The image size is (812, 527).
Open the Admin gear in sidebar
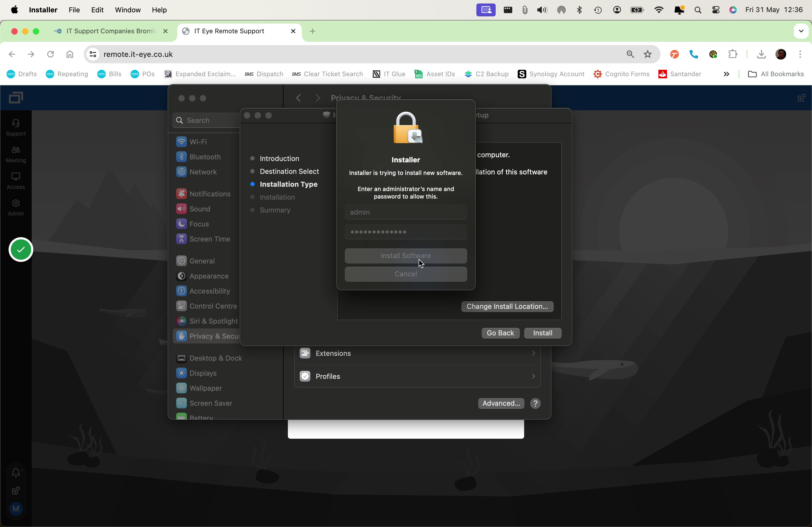pyautogui.click(x=16, y=207)
